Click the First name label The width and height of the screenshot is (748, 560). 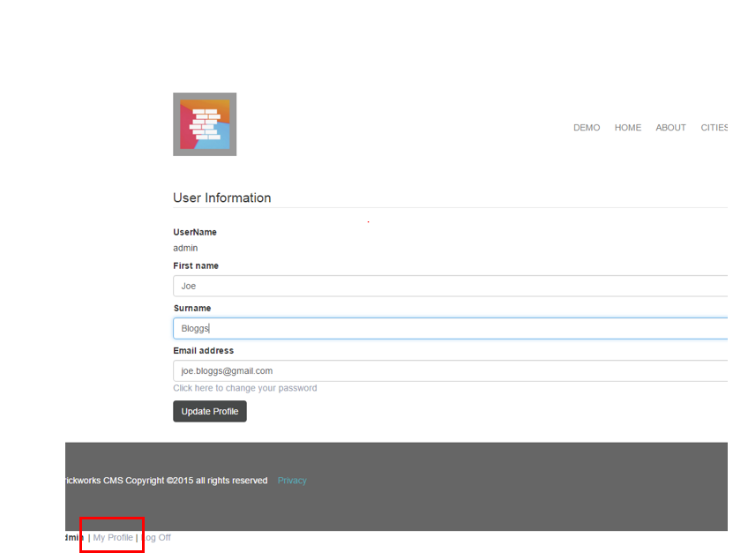pos(196,265)
